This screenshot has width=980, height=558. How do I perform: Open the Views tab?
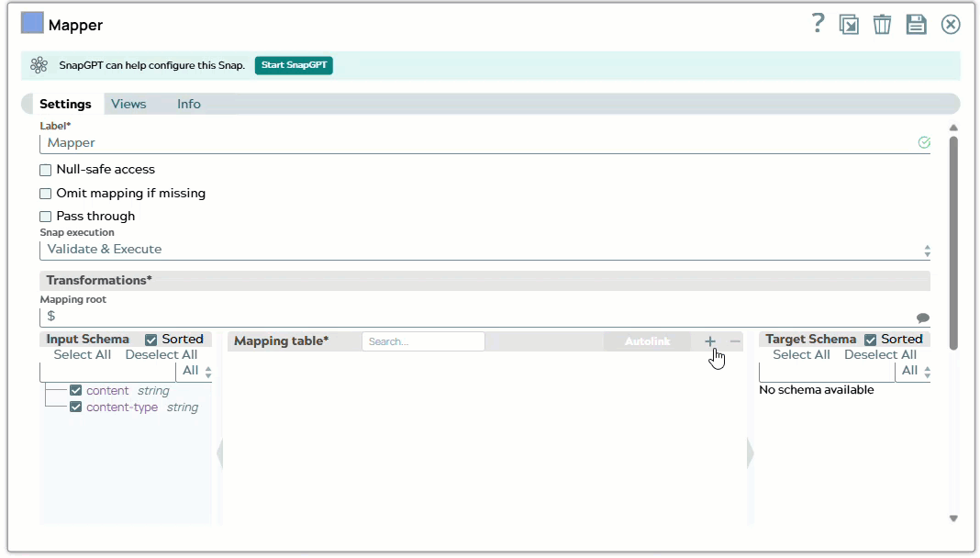click(x=128, y=105)
